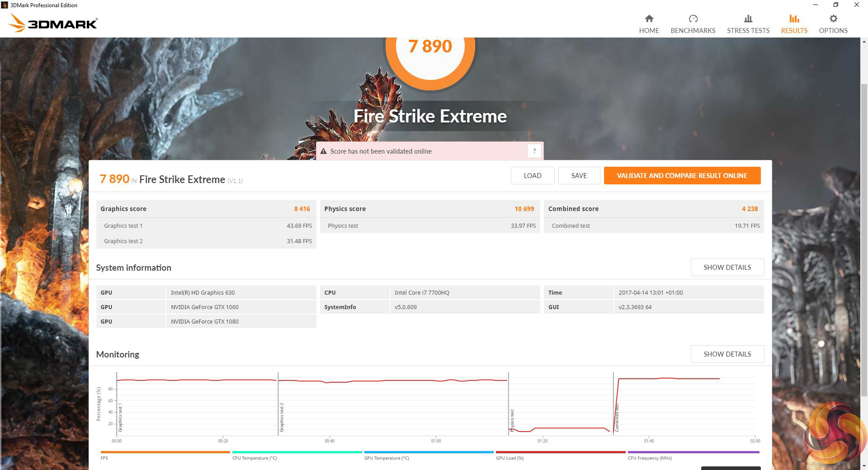Screen dimensions: 868x470
Task: Show details for System information
Action: [x=727, y=268]
